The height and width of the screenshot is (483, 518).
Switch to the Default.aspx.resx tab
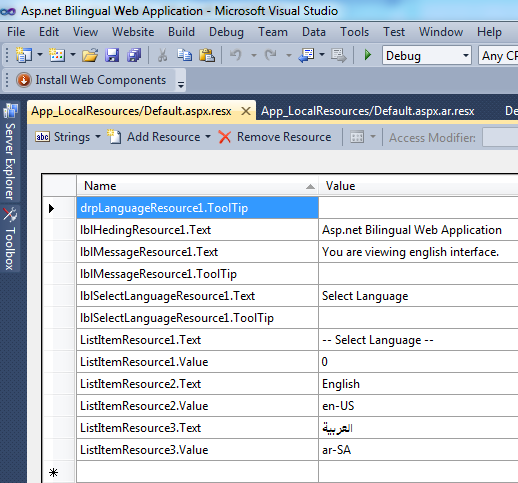131,111
